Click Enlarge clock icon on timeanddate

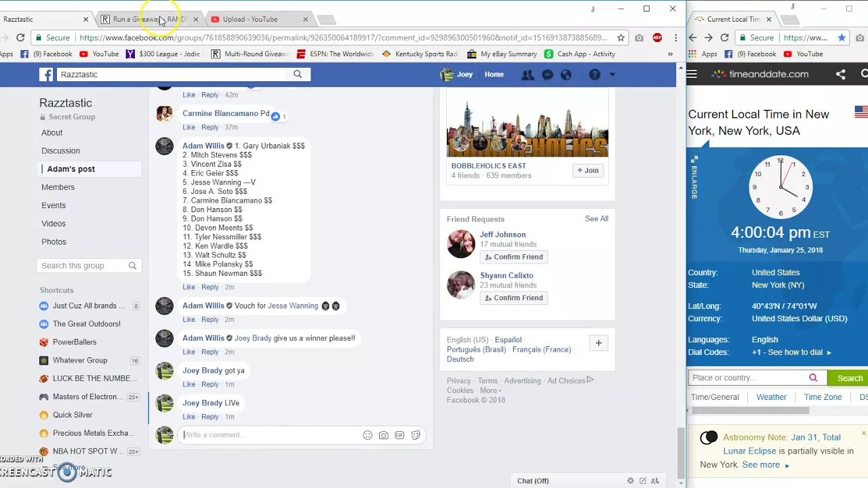[694, 178]
